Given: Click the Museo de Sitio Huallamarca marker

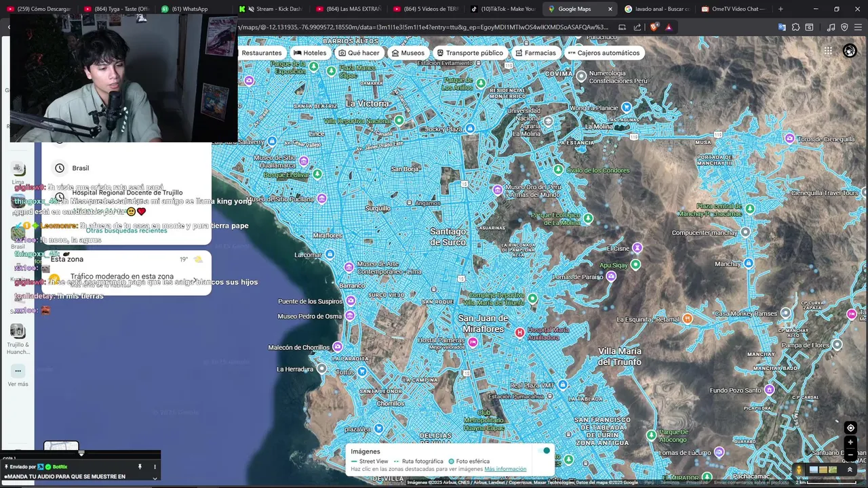Looking at the screenshot, I should click(304, 161).
